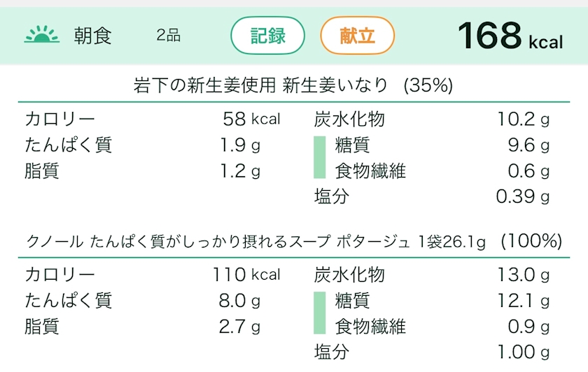The height and width of the screenshot is (372, 588).
Task: Select 58 kcal calorie value
Action: (x=251, y=119)
